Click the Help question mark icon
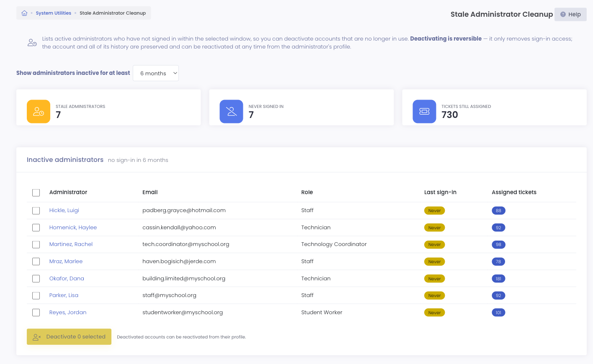This screenshot has width=593, height=364. (563, 14)
